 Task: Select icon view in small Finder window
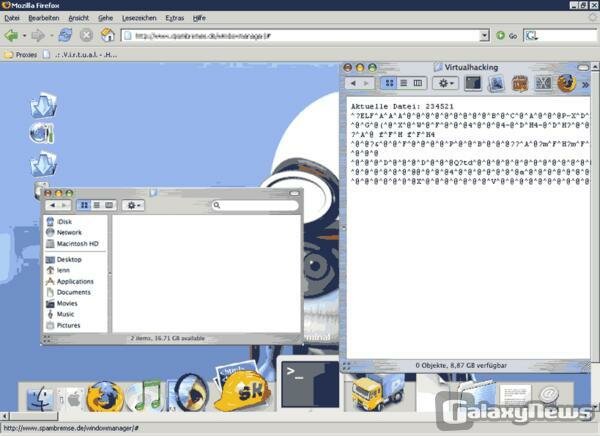click(x=84, y=205)
